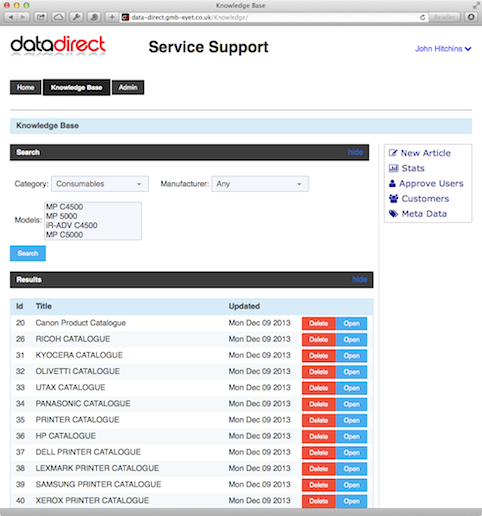Open the RICOH CATALOGUE row

click(x=351, y=339)
